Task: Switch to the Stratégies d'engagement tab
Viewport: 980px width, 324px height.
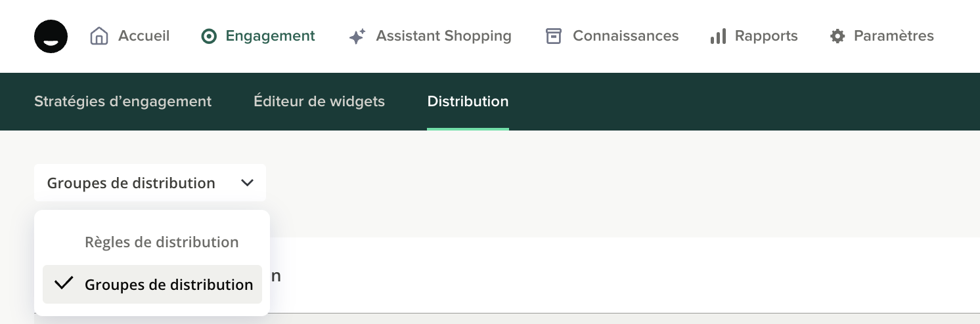Action: pos(123,102)
